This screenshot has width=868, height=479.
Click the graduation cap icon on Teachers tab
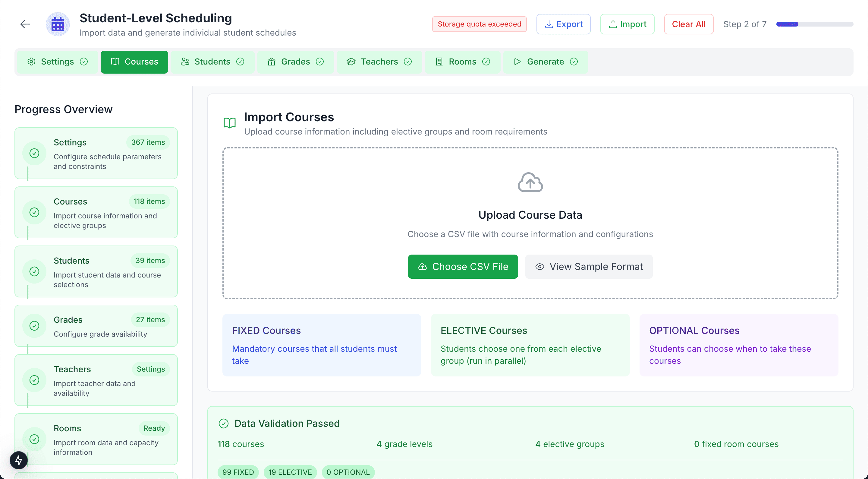click(x=351, y=62)
